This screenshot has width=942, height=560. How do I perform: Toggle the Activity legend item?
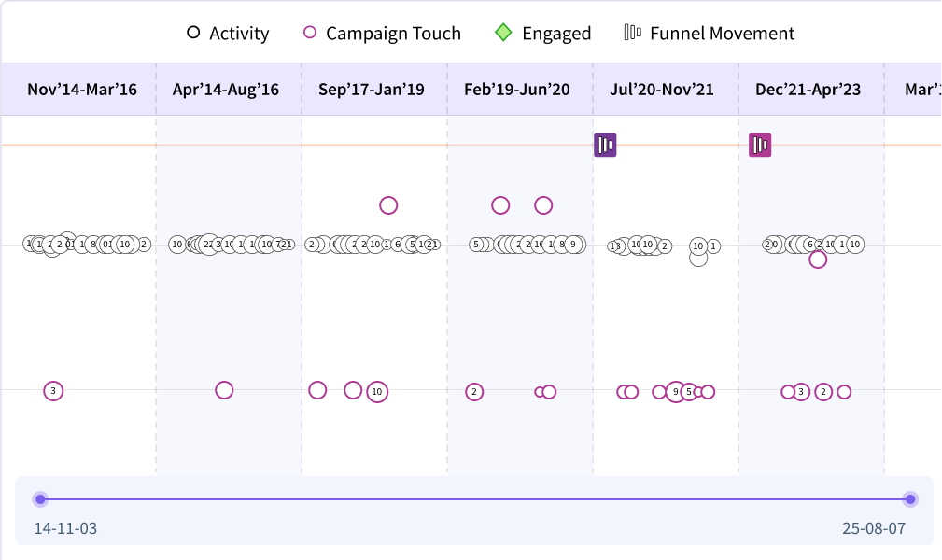tap(228, 33)
